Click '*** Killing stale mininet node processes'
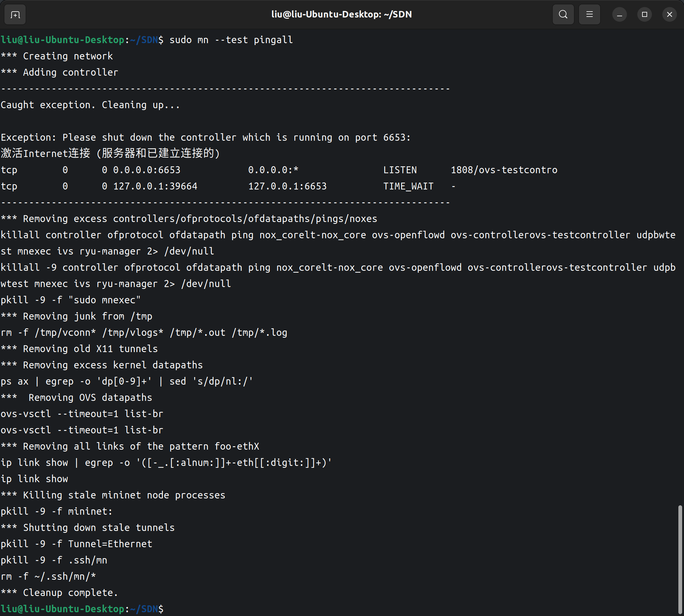This screenshot has height=616, width=684. [113, 495]
